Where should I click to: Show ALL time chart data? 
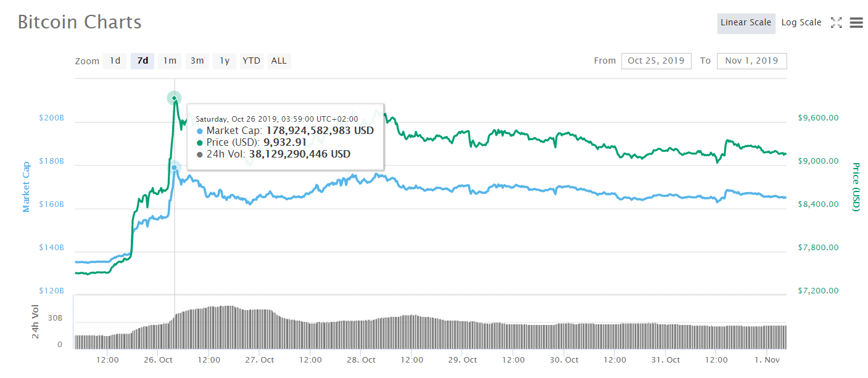tap(279, 61)
